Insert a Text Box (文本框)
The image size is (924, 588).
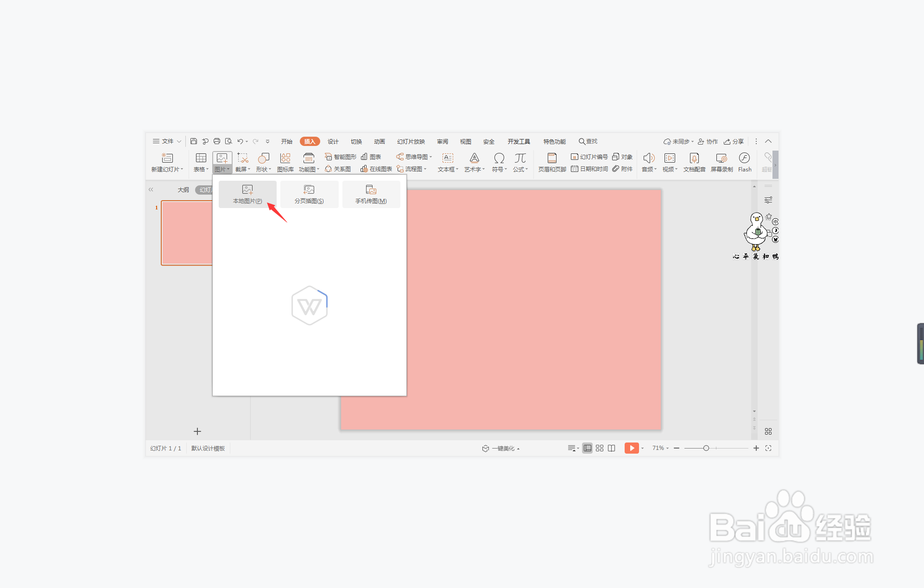click(448, 162)
